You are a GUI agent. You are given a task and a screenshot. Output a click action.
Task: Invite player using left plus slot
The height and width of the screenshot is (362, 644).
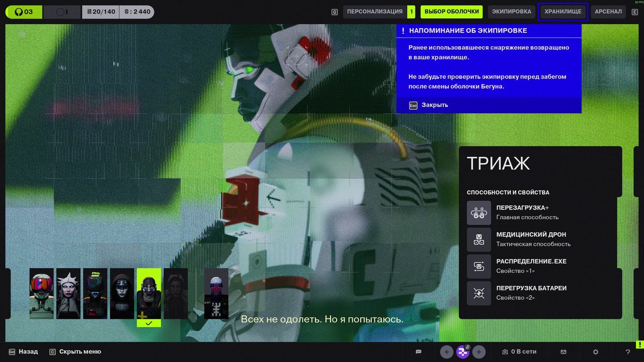point(447,352)
